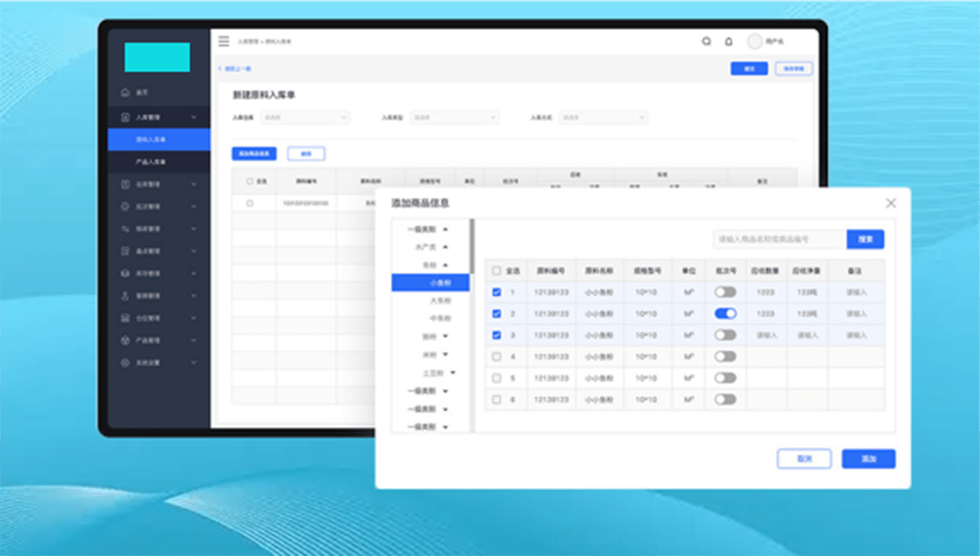Select 小鱼粉 in the category tree
Viewport: 980px width, 556px height.
tap(431, 282)
